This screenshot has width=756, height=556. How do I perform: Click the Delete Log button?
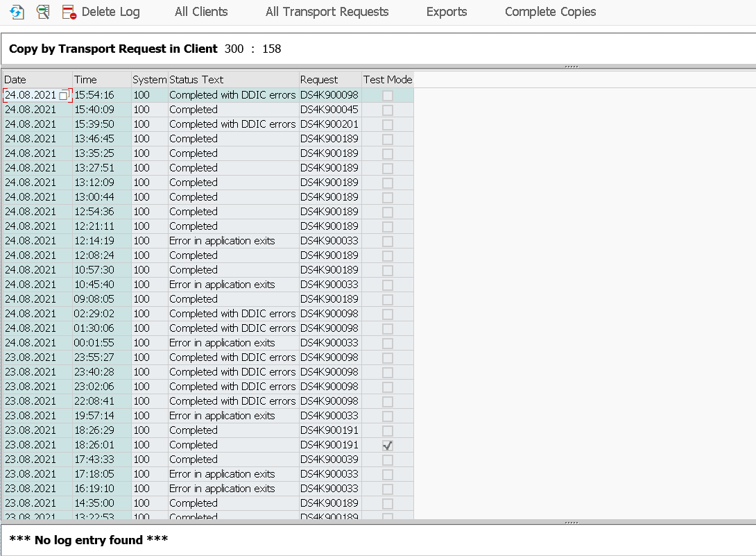[108, 12]
